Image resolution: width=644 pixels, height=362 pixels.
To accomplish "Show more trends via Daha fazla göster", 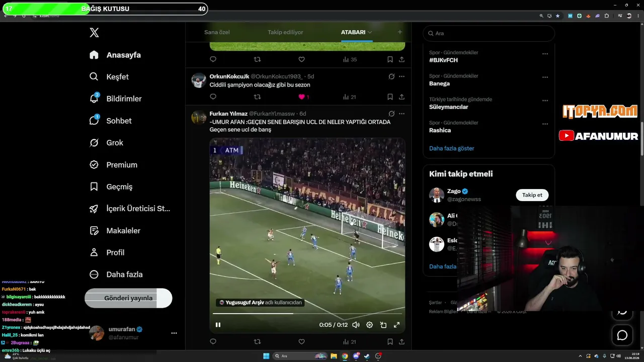I will click(x=451, y=148).
